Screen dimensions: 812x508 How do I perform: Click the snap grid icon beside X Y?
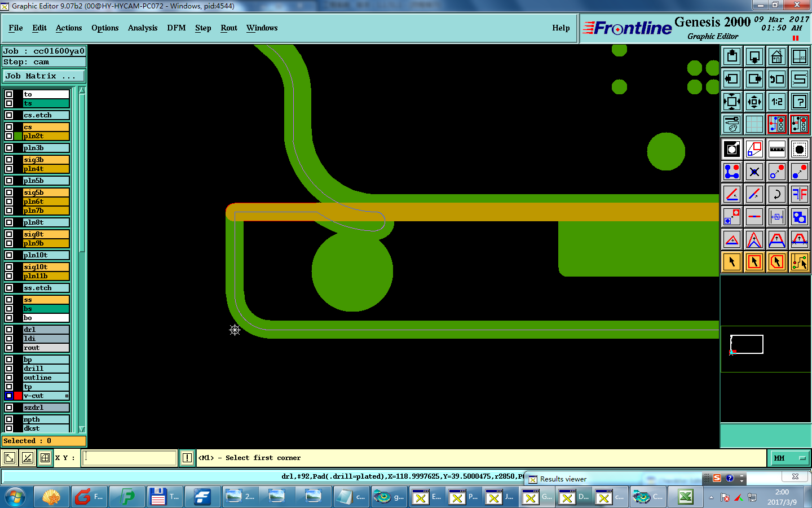click(x=45, y=458)
